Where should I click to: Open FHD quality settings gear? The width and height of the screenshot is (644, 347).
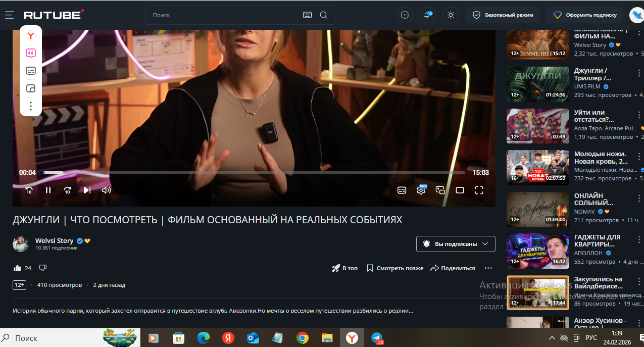point(421,190)
